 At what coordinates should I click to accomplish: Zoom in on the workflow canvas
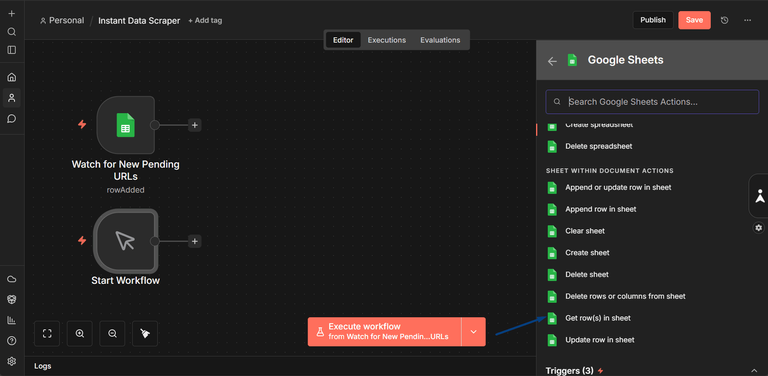point(80,333)
